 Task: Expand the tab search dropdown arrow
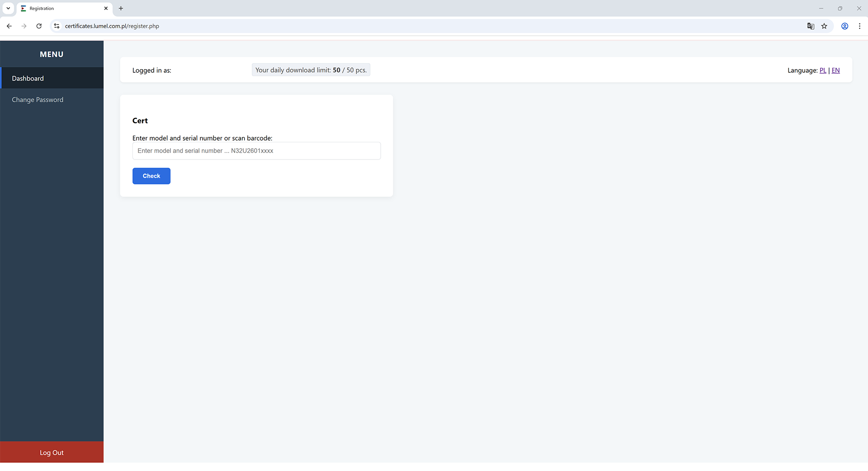8,8
